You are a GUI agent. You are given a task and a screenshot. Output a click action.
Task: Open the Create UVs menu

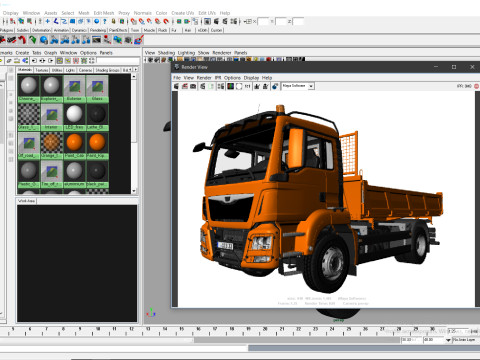(x=183, y=13)
